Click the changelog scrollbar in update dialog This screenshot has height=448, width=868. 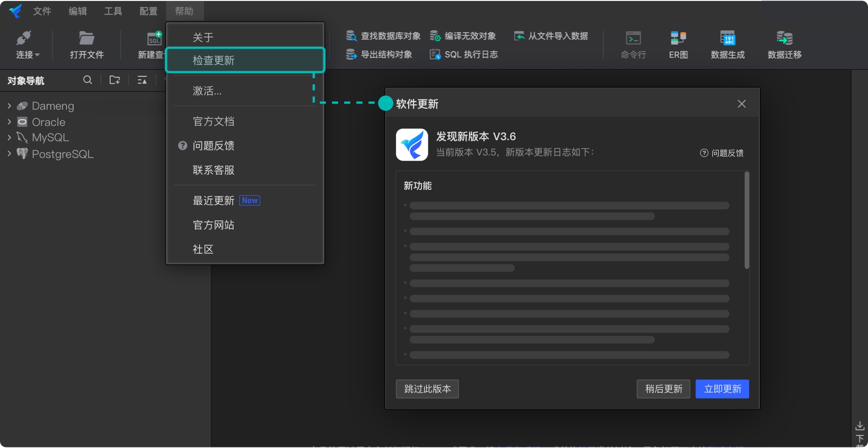(x=747, y=220)
